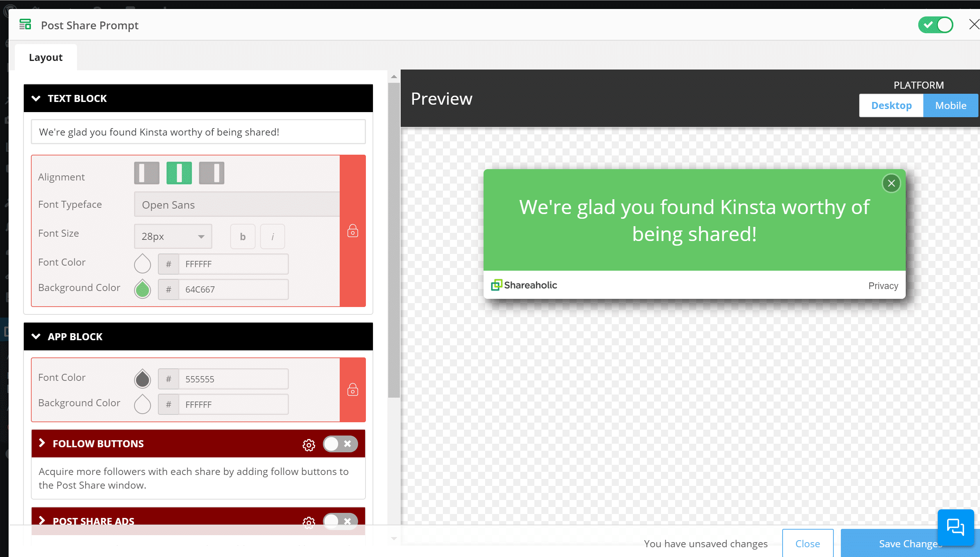Switch to Desktop preview platform

coord(892,105)
